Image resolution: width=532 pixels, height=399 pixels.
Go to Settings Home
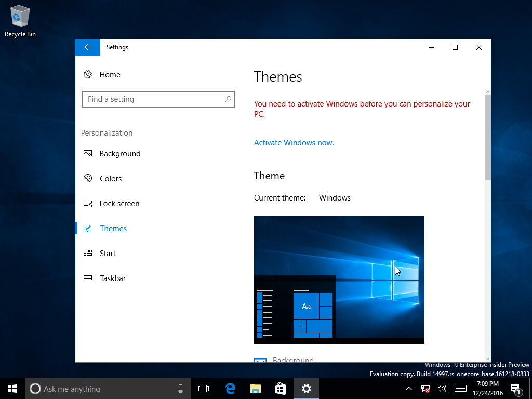point(102,75)
